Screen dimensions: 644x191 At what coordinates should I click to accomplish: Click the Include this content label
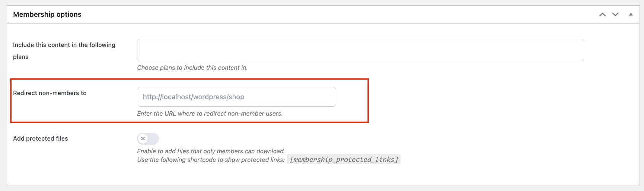tap(64, 45)
